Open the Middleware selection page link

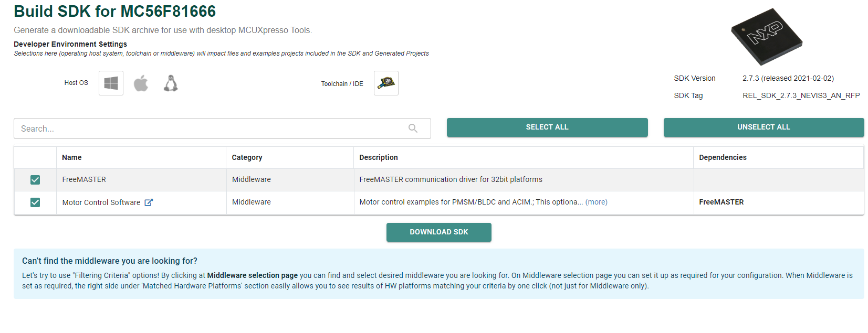252,275
